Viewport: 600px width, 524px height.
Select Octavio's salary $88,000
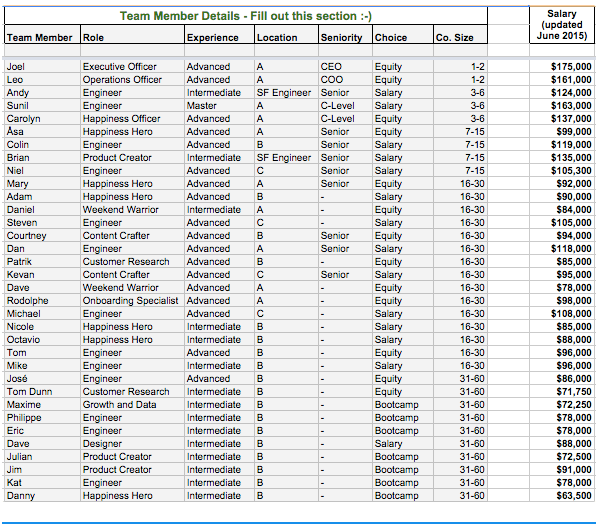[x=562, y=340]
